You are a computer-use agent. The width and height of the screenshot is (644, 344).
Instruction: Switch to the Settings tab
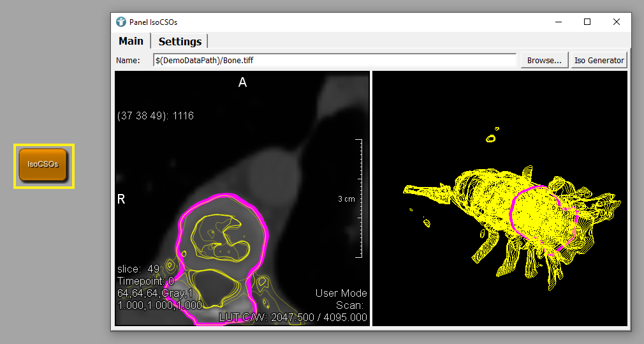(x=180, y=41)
